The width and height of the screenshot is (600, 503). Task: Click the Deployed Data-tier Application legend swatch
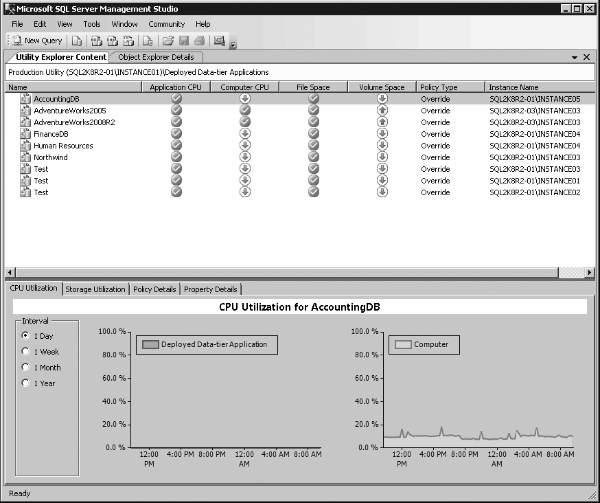point(150,344)
